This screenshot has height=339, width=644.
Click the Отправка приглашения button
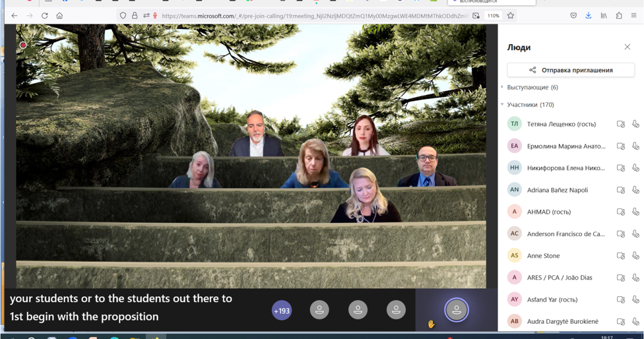[x=571, y=70]
